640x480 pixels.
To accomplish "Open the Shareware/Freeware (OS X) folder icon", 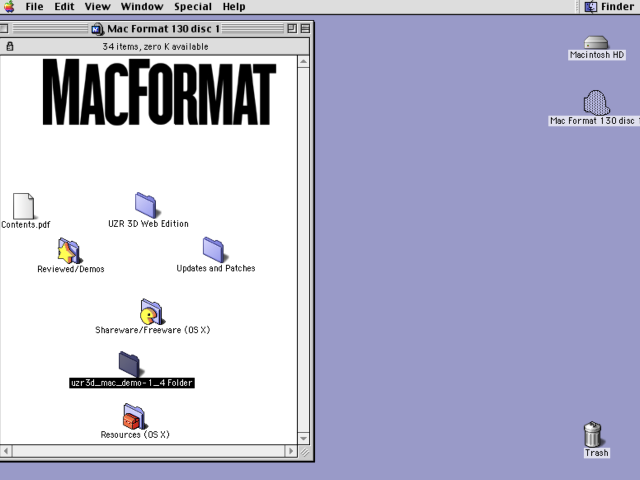I will (151, 311).
